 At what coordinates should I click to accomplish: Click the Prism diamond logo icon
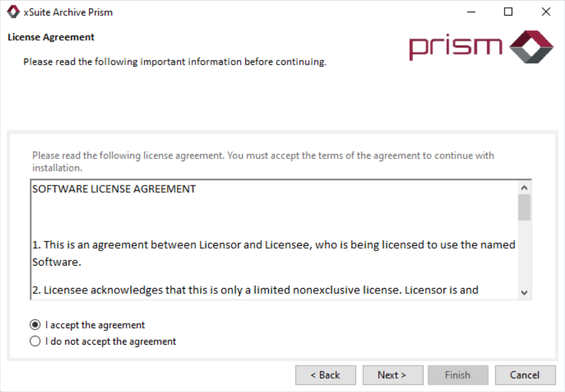coord(531,46)
